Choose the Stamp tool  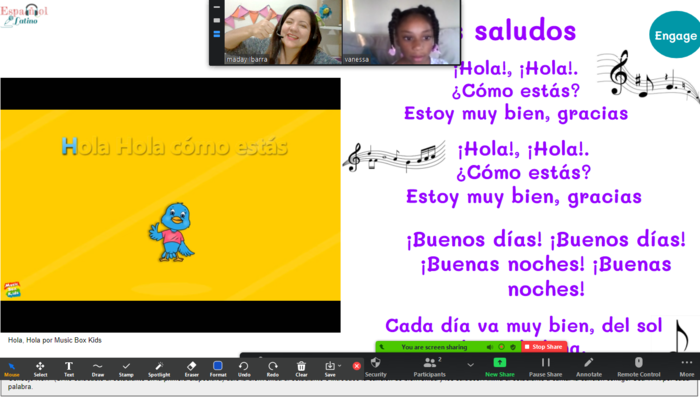pyautogui.click(x=126, y=369)
